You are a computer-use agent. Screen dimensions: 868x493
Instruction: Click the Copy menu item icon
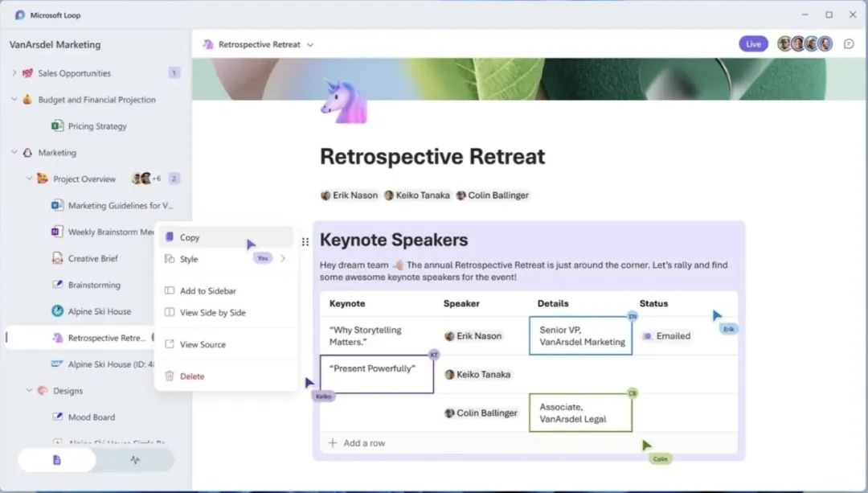click(170, 237)
